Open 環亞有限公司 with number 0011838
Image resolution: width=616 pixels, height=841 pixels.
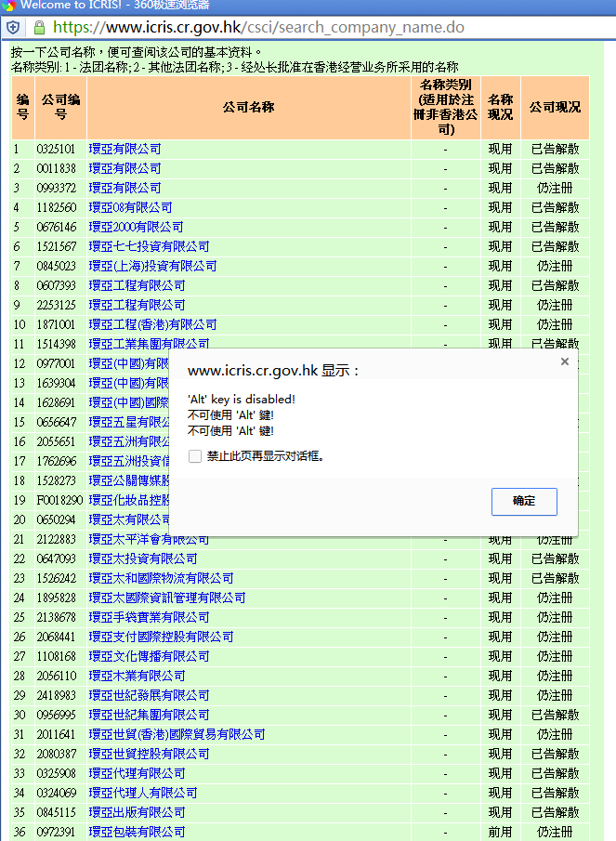coord(125,168)
